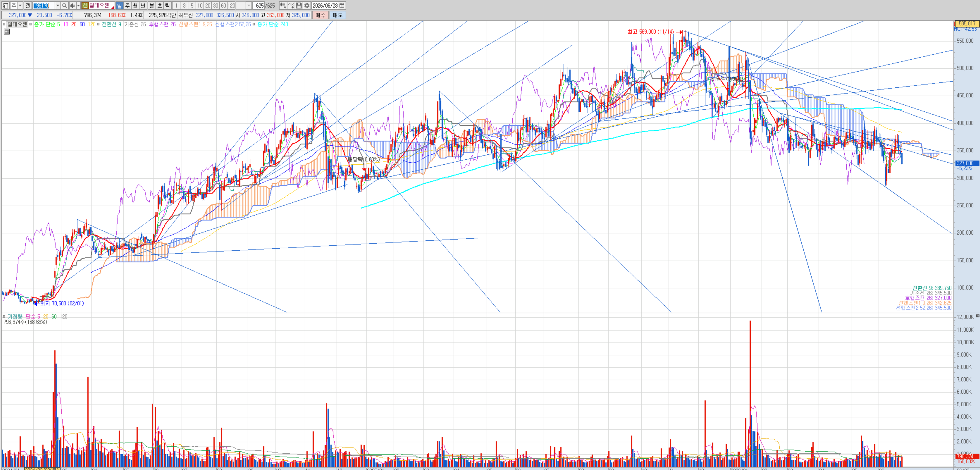Toggle the small square marker before 거래량 legend
Image resolution: width=980 pixels, height=470 pixels.
tap(4, 316)
